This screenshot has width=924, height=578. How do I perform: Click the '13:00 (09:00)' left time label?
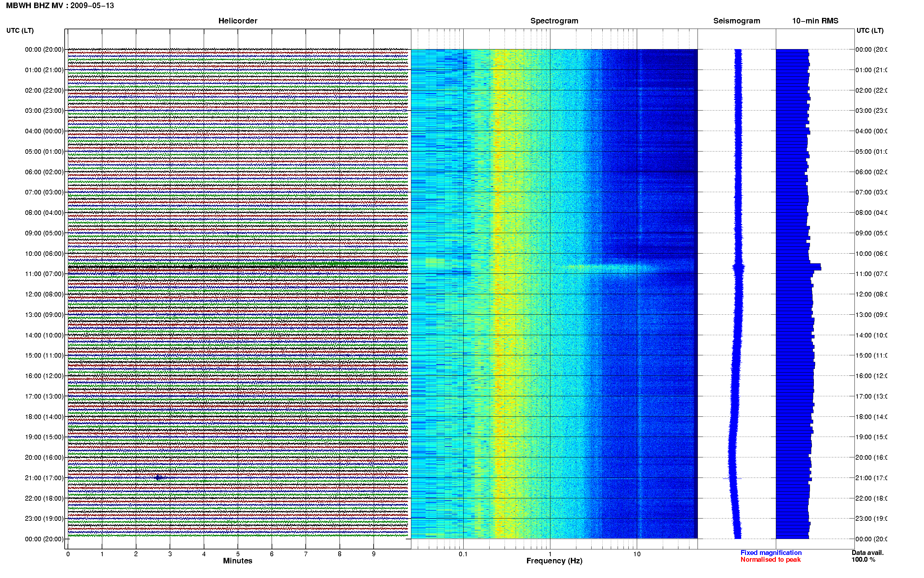pos(44,315)
